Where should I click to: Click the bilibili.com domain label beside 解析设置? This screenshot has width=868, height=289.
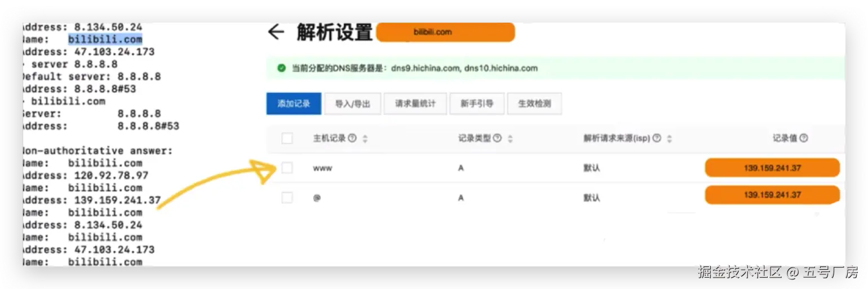(x=445, y=32)
